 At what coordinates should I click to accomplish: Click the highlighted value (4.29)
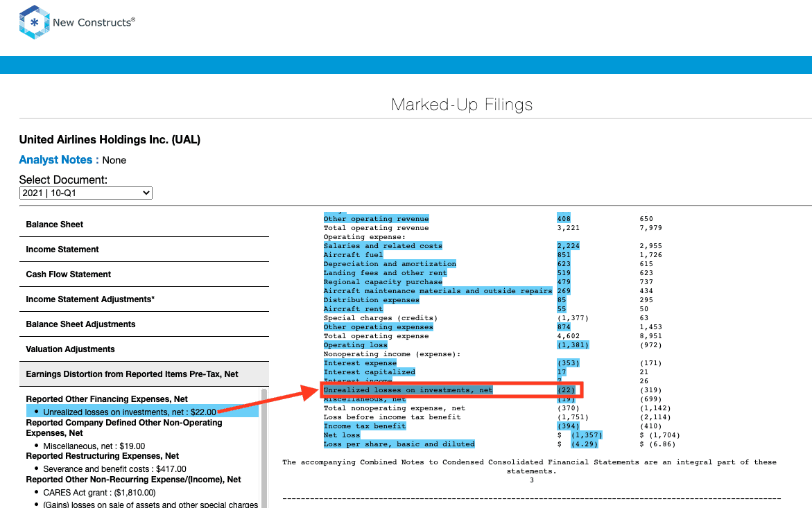click(584, 444)
